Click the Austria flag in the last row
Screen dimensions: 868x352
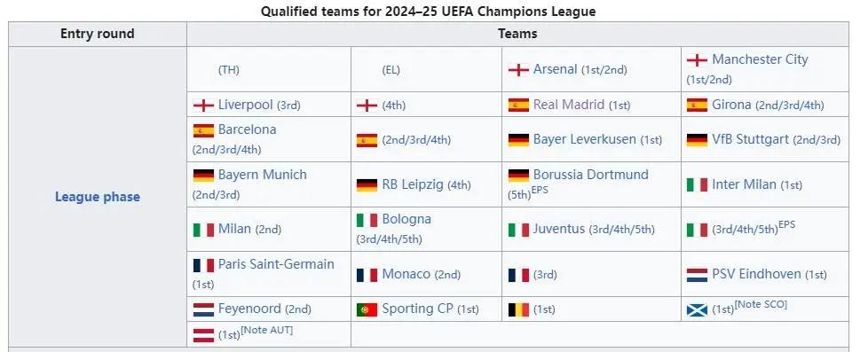click(203, 335)
